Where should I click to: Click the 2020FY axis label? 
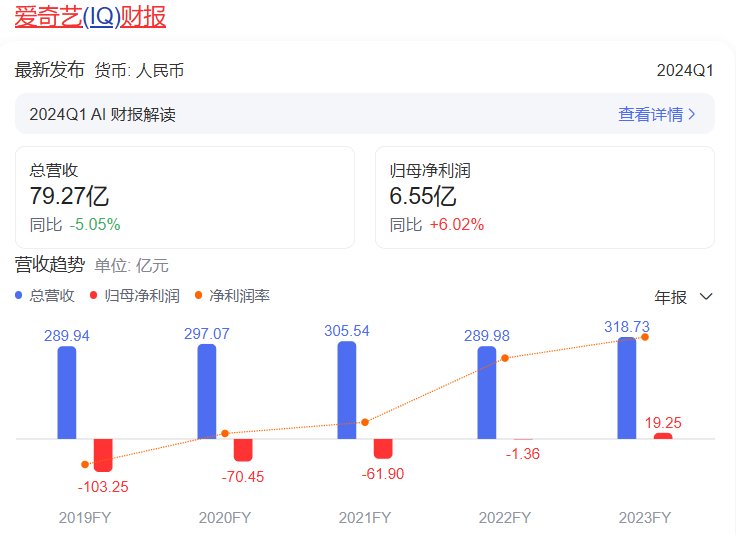point(225,518)
